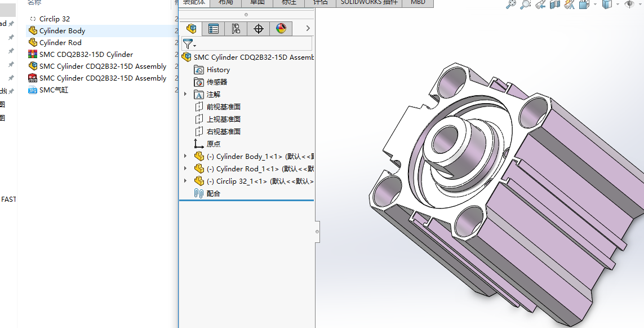Select the 注解 annotations folder
The width and height of the screenshot is (644, 328).
click(208, 94)
